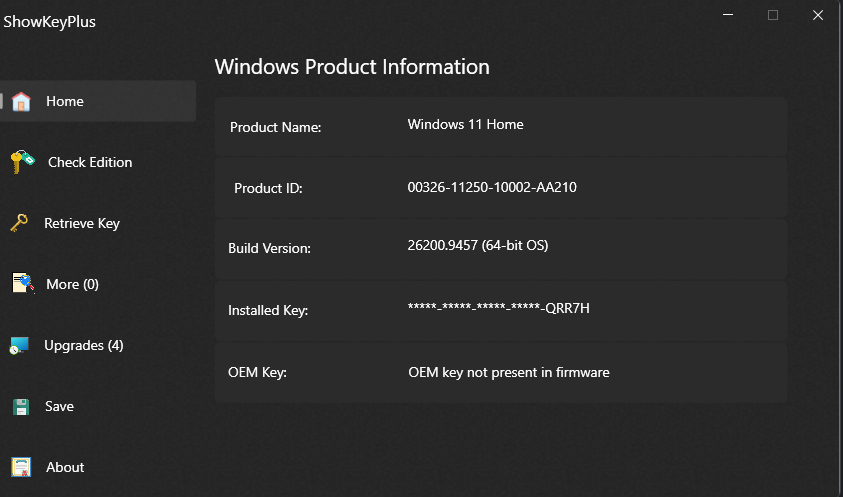The image size is (843, 497).
Task: Click the build version 26200.9457 value
Action: click(x=478, y=245)
